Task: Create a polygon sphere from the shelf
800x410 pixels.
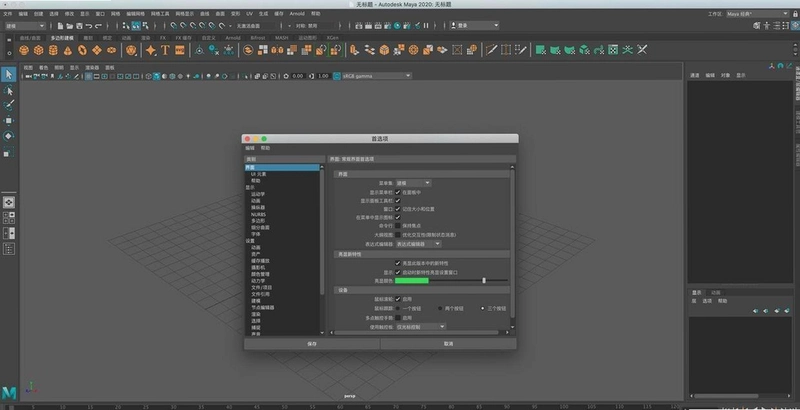Action: tap(23, 50)
